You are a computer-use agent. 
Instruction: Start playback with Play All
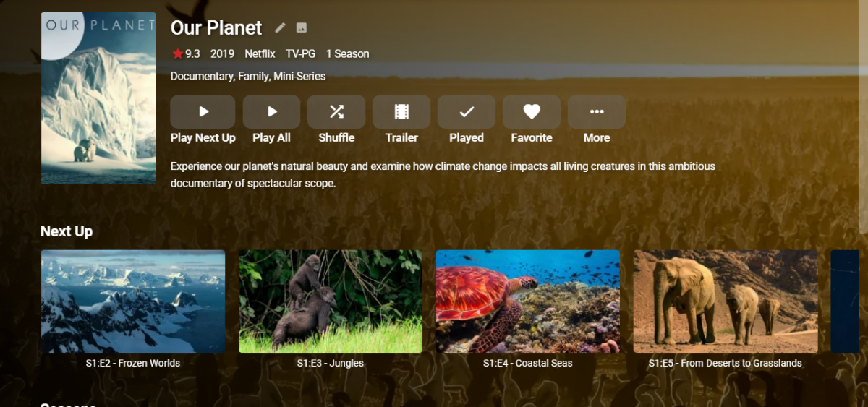tap(271, 112)
